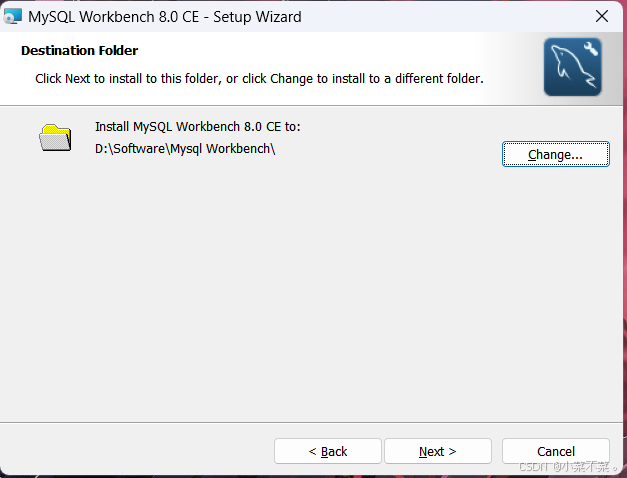Click the wrench on the dolphin logo
The width and height of the screenshot is (627, 478).
click(x=588, y=51)
